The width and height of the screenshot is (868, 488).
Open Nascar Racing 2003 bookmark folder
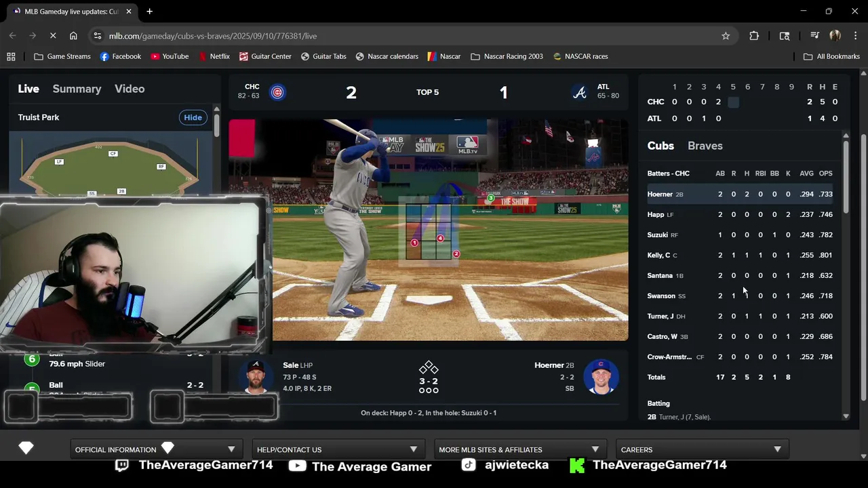[x=507, y=56]
